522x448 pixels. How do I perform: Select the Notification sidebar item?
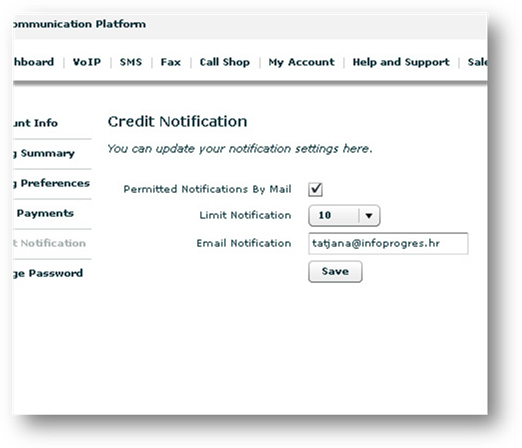pos(49,243)
